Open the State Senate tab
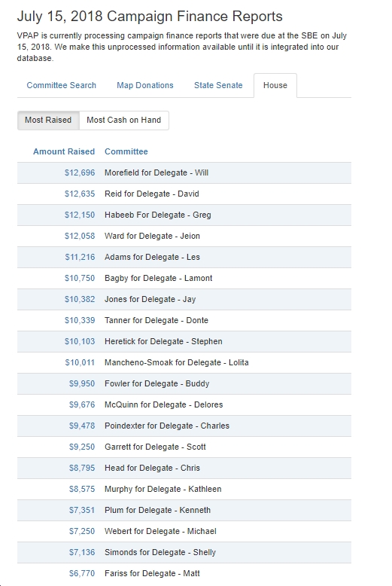Screen dimensions: 392x586 coord(218,85)
